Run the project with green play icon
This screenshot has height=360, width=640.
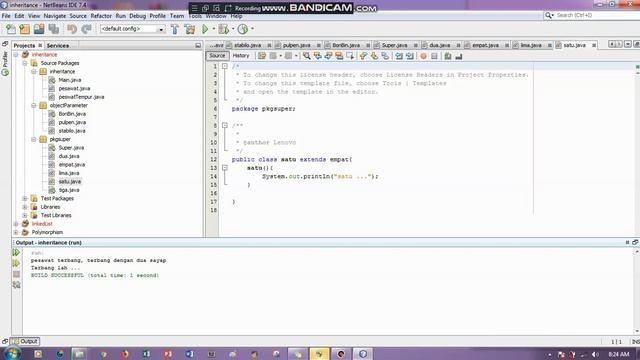[x=205, y=29]
